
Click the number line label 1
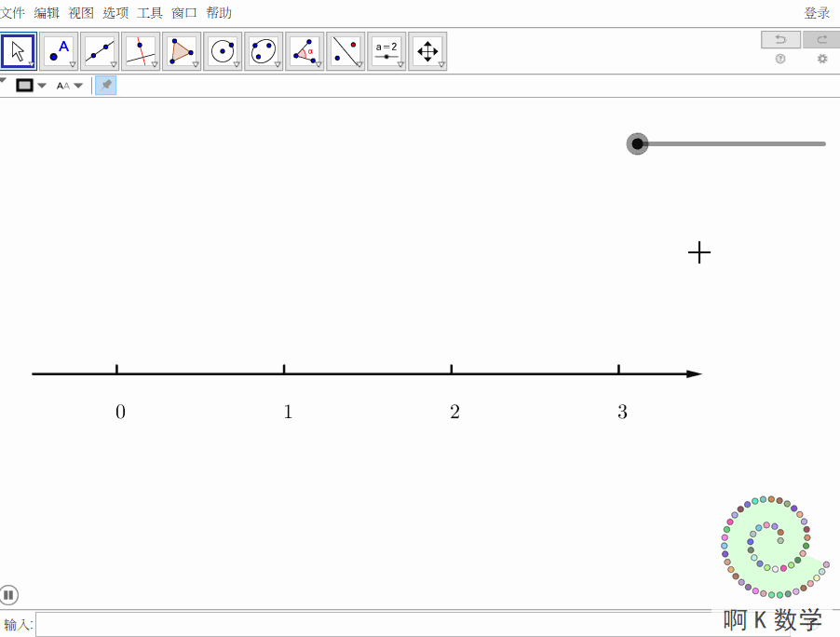pyautogui.click(x=288, y=412)
